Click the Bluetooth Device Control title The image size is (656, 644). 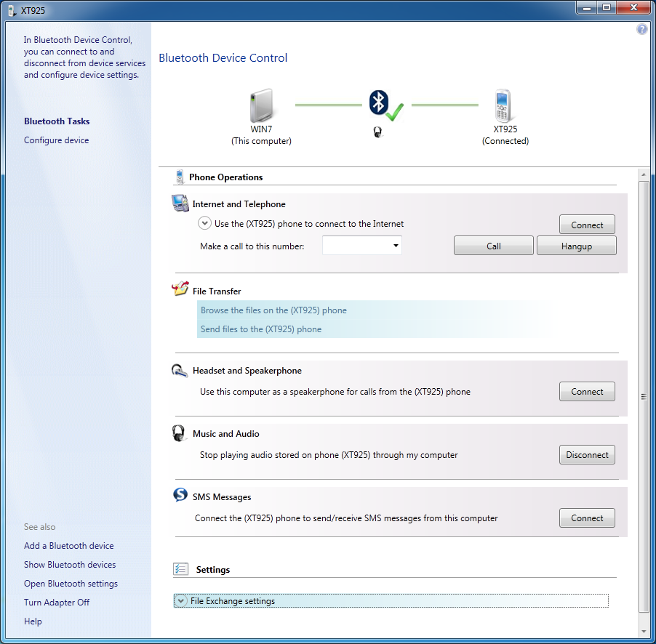tap(223, 57)
